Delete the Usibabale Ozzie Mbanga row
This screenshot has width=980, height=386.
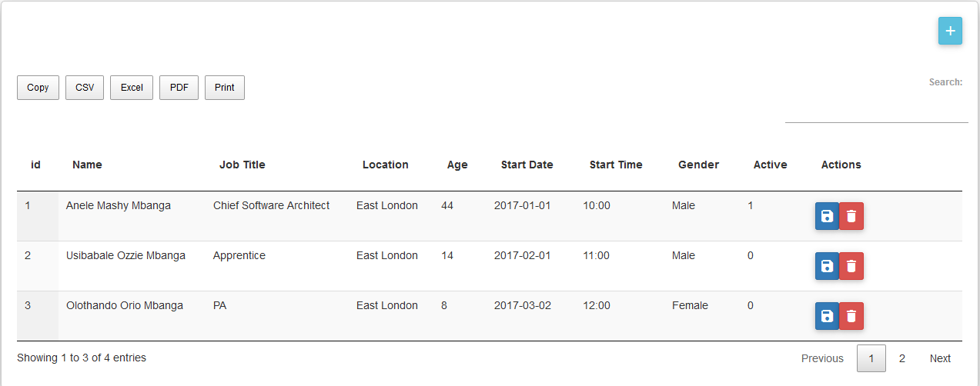851,267
